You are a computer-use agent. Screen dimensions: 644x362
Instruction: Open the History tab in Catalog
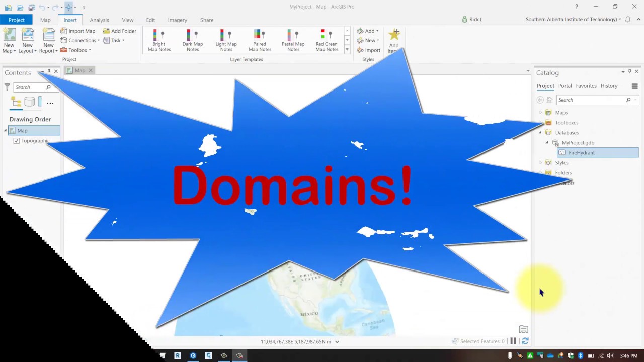(x=609, y=86)
